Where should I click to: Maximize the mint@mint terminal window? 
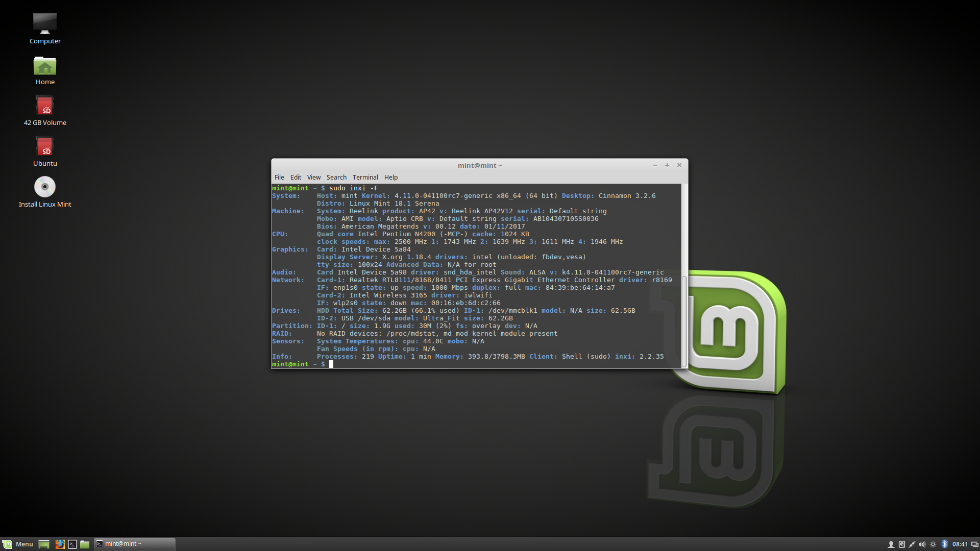pos(667,165)
